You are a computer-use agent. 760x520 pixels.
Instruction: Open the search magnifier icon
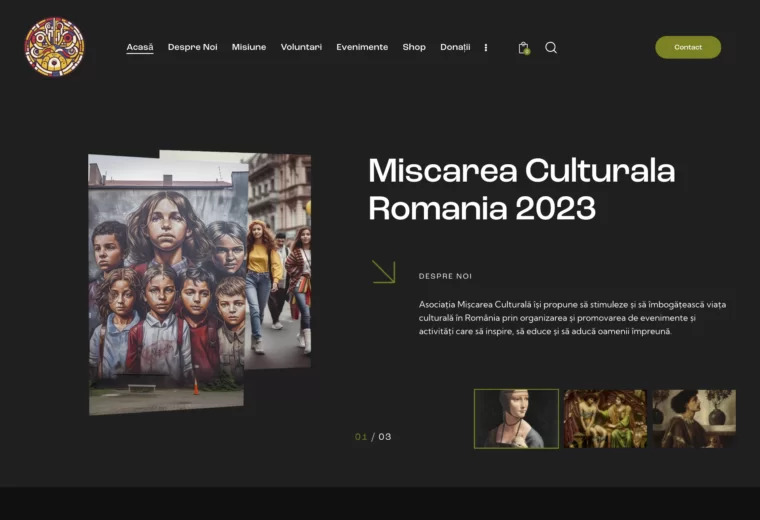click(551, 47)
